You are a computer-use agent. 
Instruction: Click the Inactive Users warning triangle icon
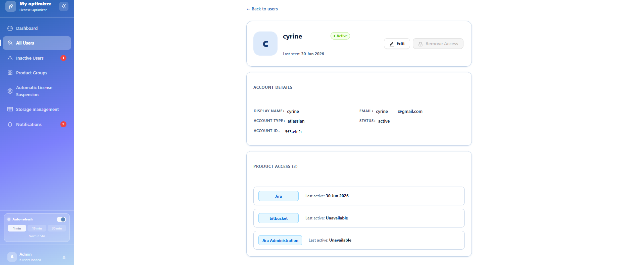click(10, 58)
